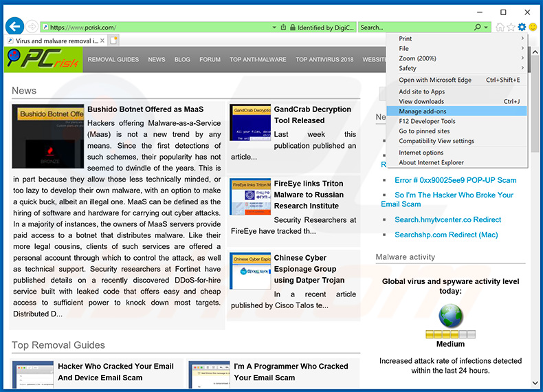Open TOP ANTI-MALWARE nav link
The height and width of the screenshot is (392, 543).
[x=258, y=60]
